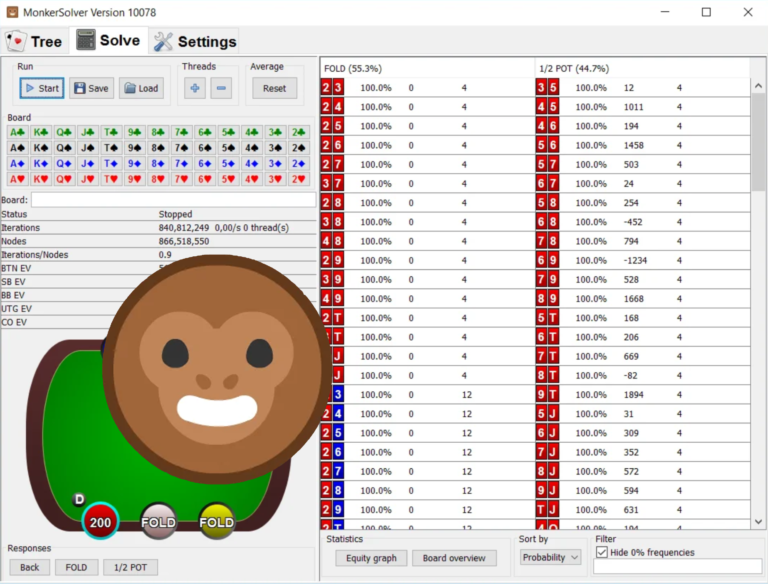Select the red-blue 29 fold row

tap(427, 510)
